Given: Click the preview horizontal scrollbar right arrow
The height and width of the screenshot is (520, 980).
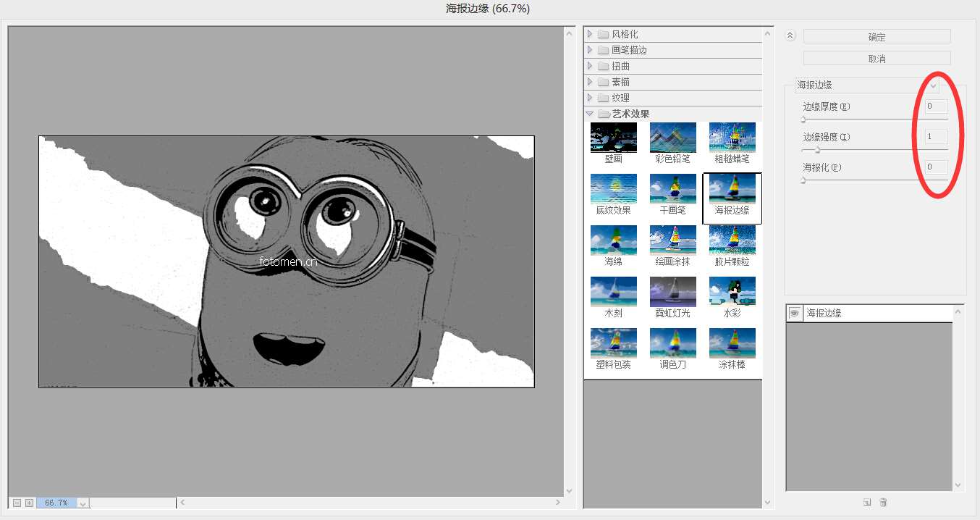Looking at the screenshot, I should [x=558, y=502].
